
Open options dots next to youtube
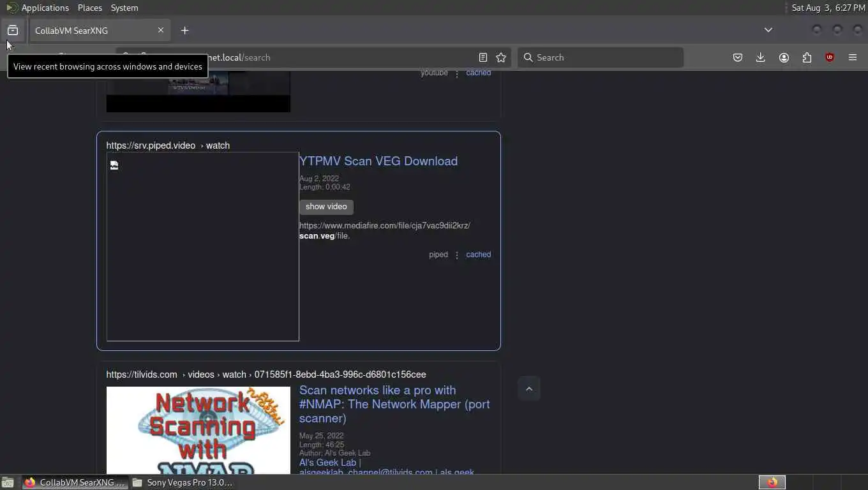(x=457, y=74)
